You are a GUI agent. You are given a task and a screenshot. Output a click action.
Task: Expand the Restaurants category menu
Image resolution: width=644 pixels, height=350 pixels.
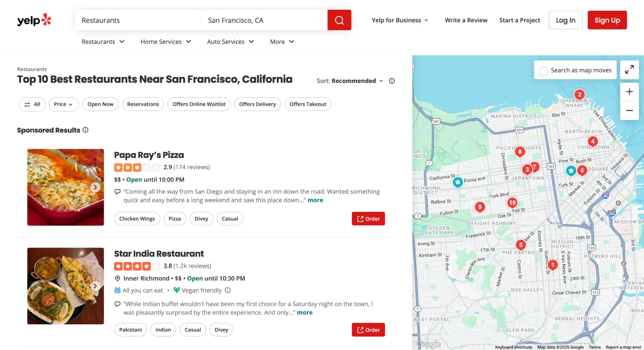point(103,42)
